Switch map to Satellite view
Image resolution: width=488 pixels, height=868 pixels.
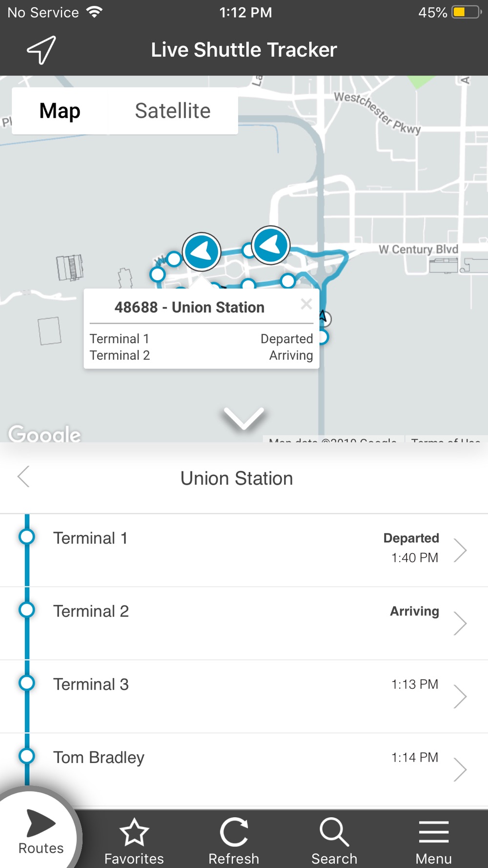(x=172, y=111)
